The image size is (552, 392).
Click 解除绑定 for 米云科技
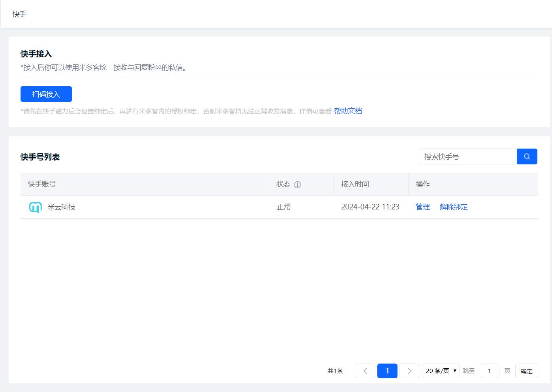[453, 207]
